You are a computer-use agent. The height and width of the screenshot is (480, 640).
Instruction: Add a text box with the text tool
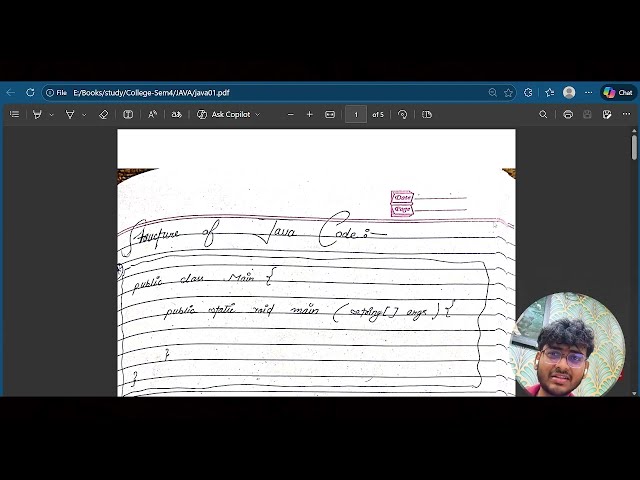(x=128, y=115)
